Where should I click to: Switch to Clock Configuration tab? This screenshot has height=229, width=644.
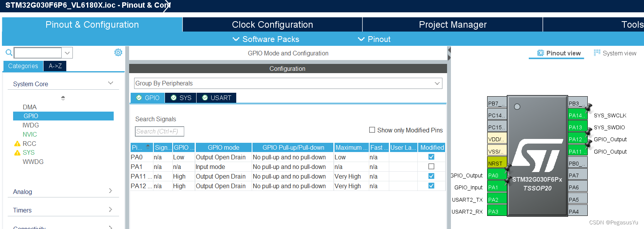272,25
